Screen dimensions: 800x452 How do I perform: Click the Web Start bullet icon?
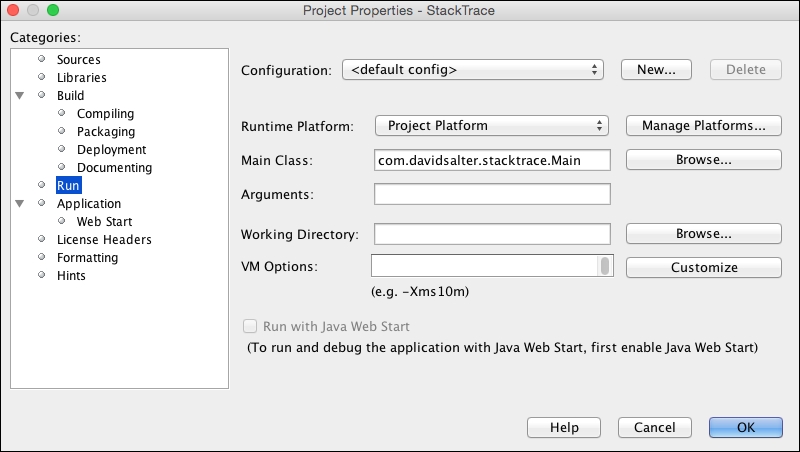click(62, 220)
